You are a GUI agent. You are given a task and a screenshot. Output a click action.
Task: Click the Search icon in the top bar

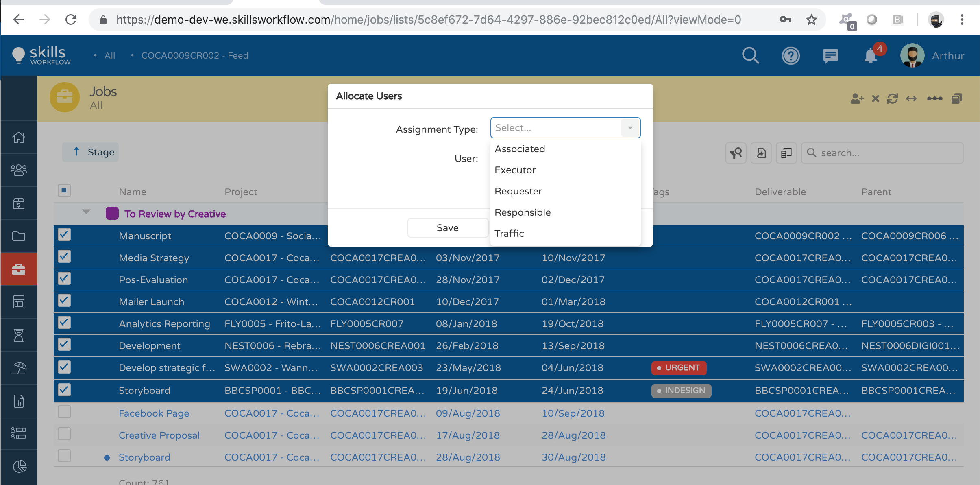tap(751, 56)
